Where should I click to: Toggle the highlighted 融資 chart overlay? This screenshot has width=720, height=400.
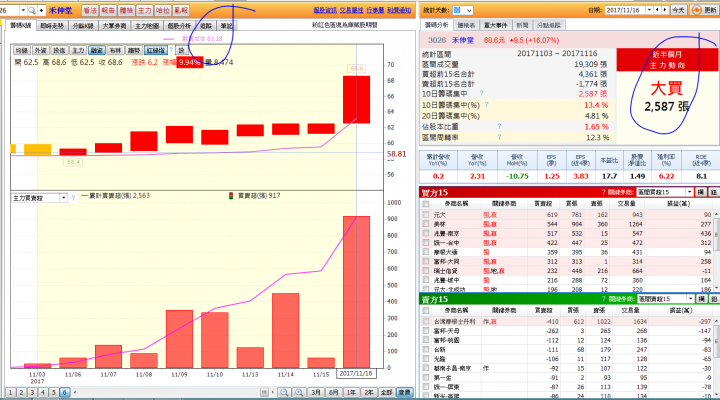coord(96,51)
